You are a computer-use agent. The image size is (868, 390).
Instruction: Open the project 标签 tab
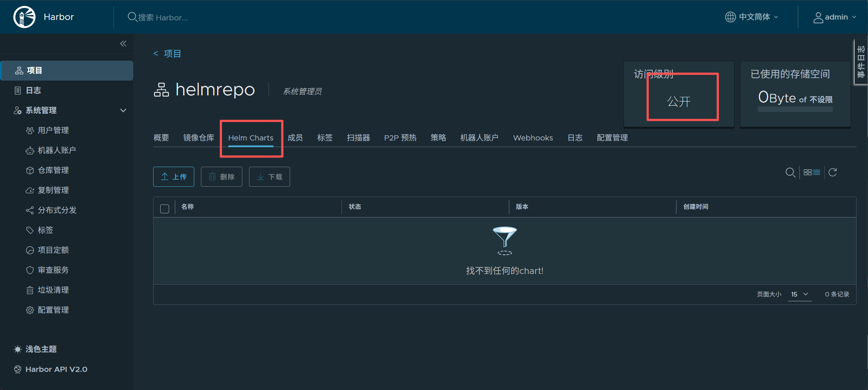[x=325, y=138]
